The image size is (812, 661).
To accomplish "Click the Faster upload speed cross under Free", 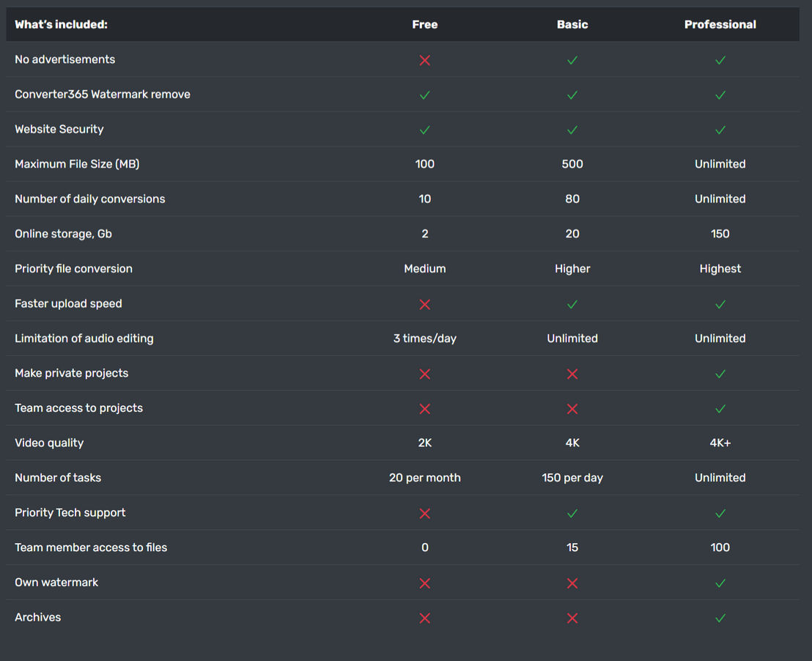I will click(x=424, y=304).
